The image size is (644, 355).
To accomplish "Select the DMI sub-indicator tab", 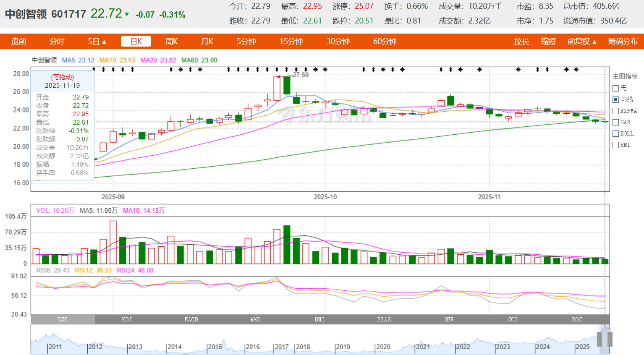I will coord(319,319).
